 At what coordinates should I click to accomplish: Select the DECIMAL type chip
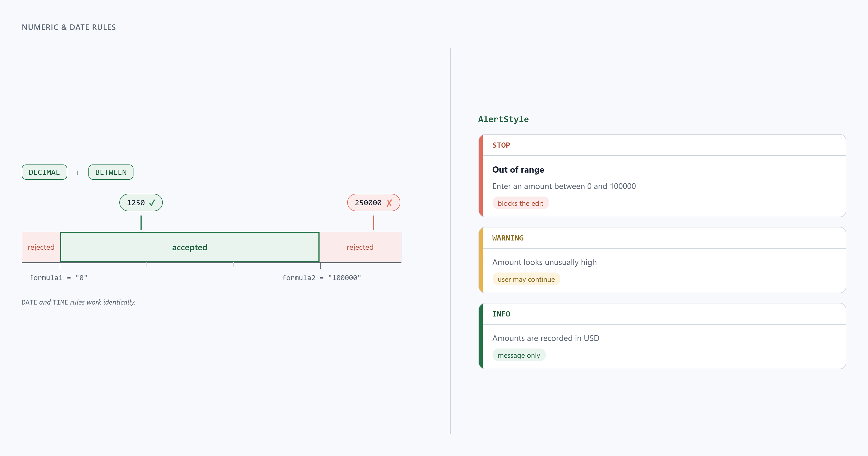pyautogui.click(x=44, y=172)
